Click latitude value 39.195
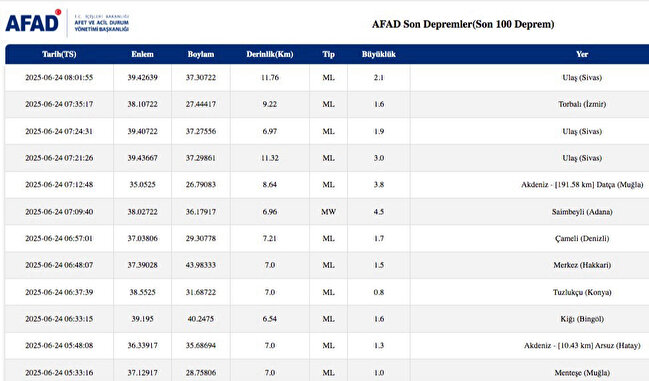The image size is (649, 381). [x=142, y=319]
